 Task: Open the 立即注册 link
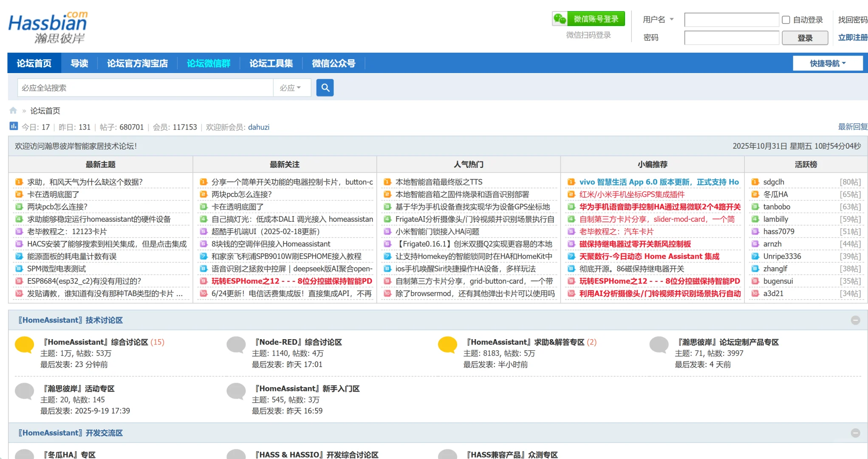[x=853, y=37]
